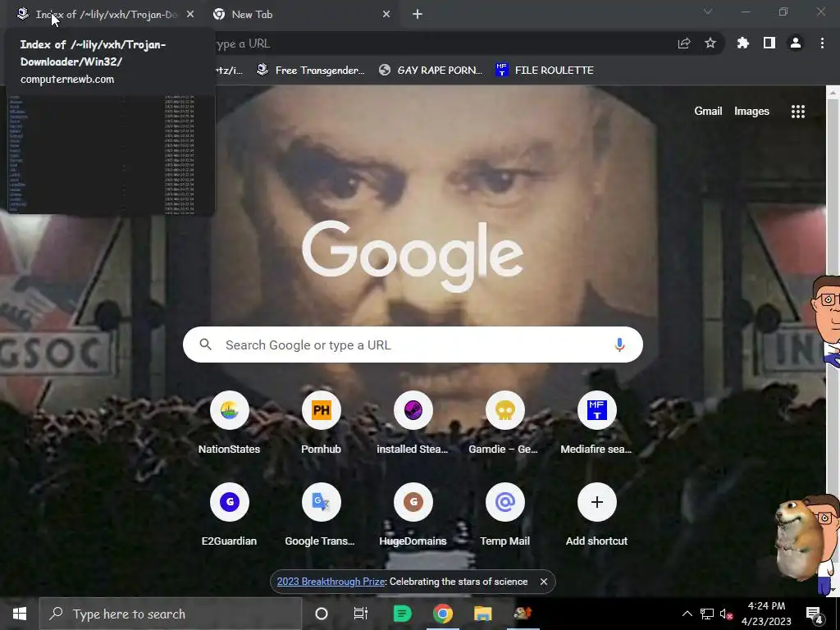The height and width of the screenshot is (630, 840).
Task: Show hidden system tray icons
Action: (x=687, y=614)
